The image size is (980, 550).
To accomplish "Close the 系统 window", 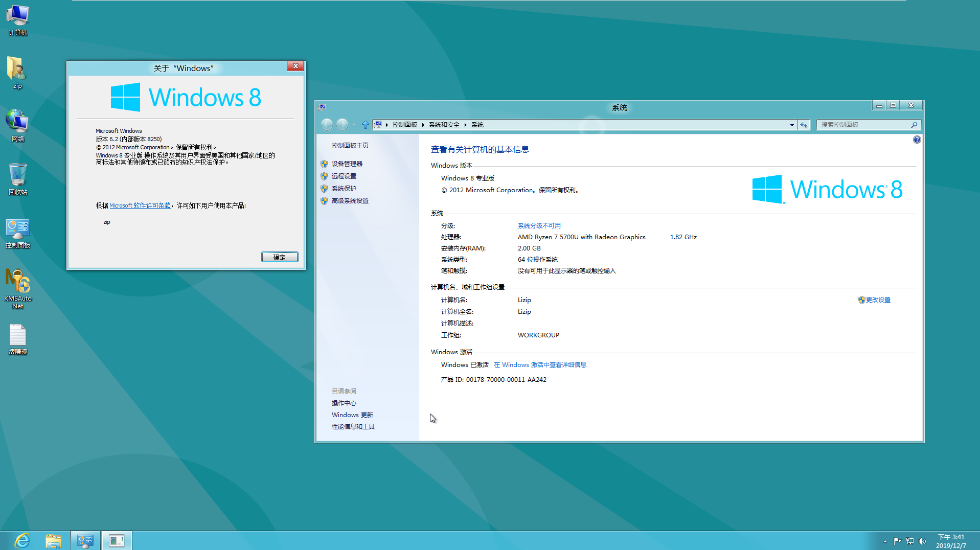I will tap(911, 106).
